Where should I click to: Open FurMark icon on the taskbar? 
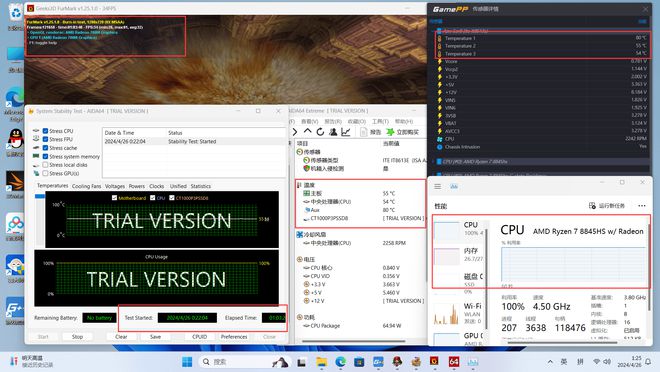tap(434, 361)
